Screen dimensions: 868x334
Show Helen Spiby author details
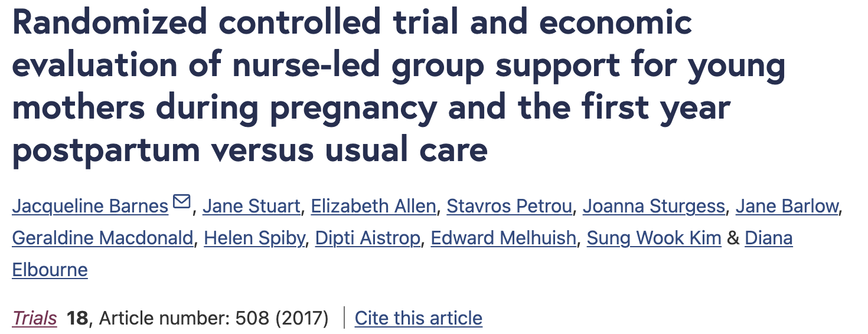coord(254,238)
